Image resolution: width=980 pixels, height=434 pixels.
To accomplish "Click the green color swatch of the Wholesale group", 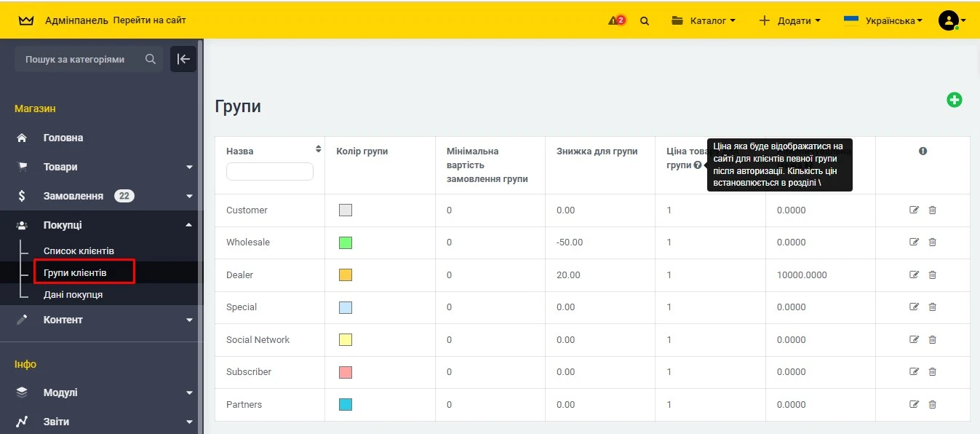I will point(345,242).
